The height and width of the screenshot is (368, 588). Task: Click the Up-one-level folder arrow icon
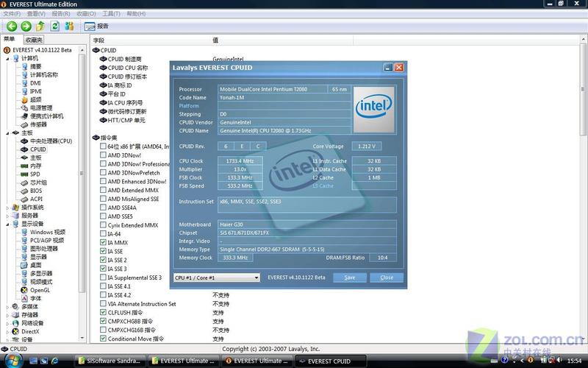pyautogui.click(x=40, y=26)
